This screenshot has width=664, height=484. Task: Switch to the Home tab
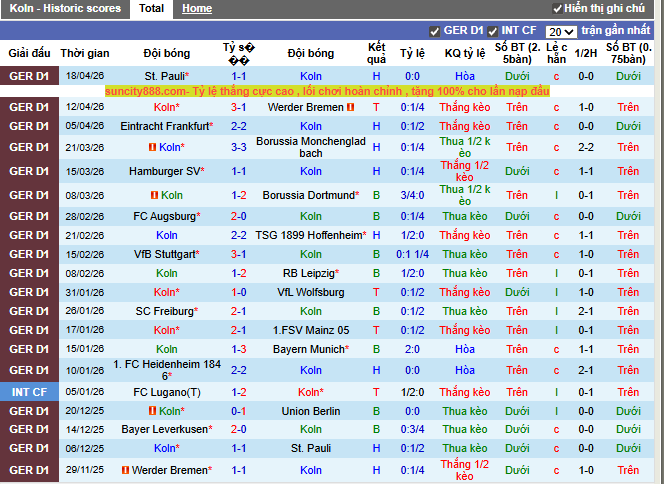(x=197, y=8)
